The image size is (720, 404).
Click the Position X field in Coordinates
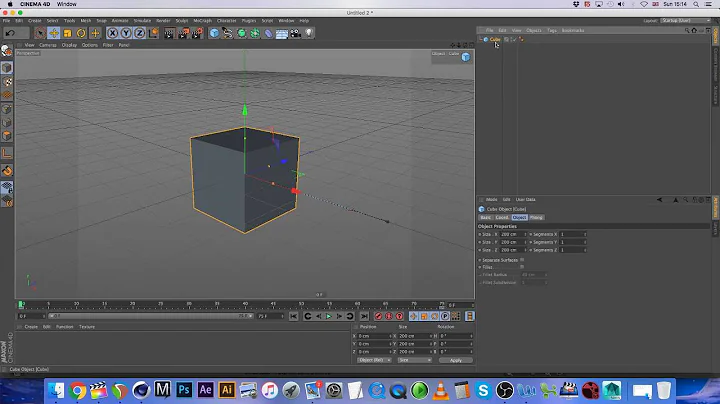[x=374, y=336]
